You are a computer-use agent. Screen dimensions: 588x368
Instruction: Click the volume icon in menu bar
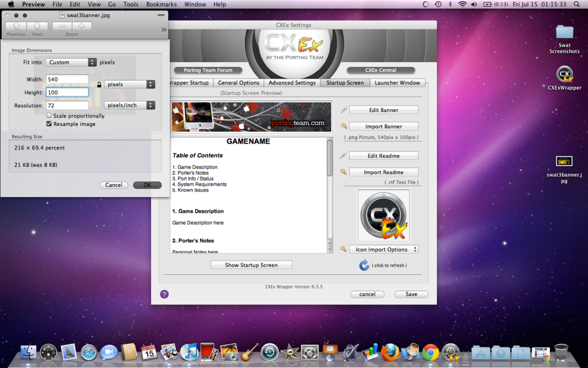pyautogui.click(x=474, y=5)
